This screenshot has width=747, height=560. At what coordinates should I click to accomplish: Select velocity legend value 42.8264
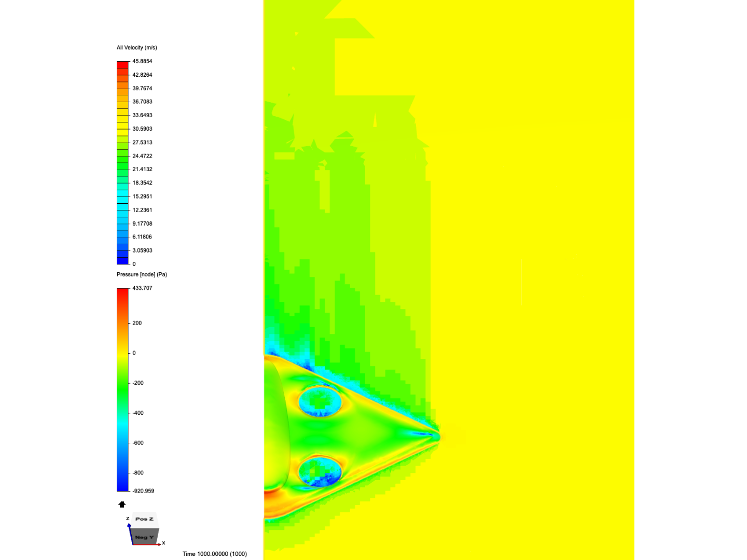pos(142,75)
